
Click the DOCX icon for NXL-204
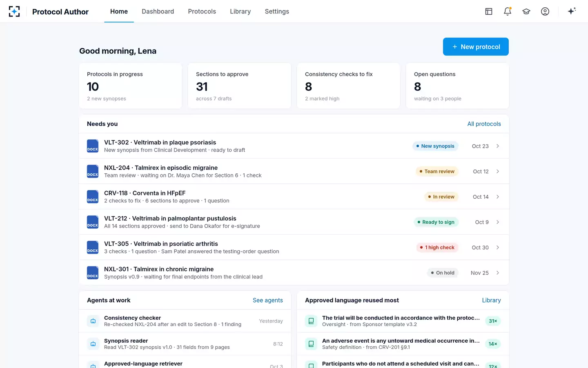(93, 171)
